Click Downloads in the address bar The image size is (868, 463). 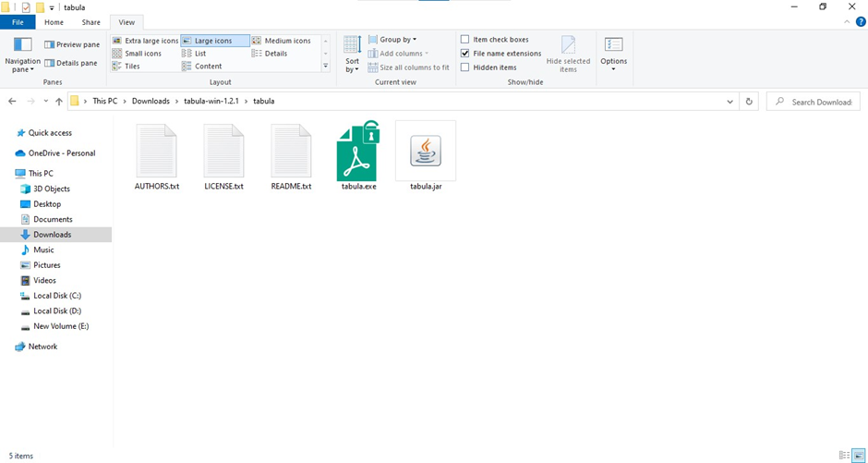click(x=151, y=102)
